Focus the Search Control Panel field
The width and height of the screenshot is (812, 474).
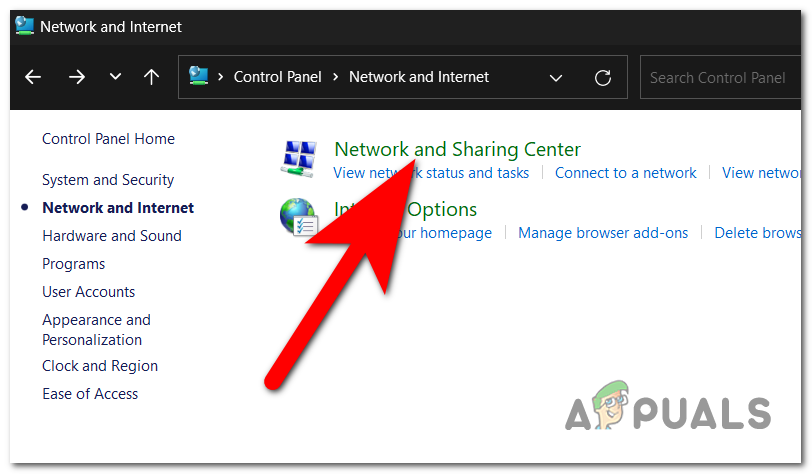point(720,77)
